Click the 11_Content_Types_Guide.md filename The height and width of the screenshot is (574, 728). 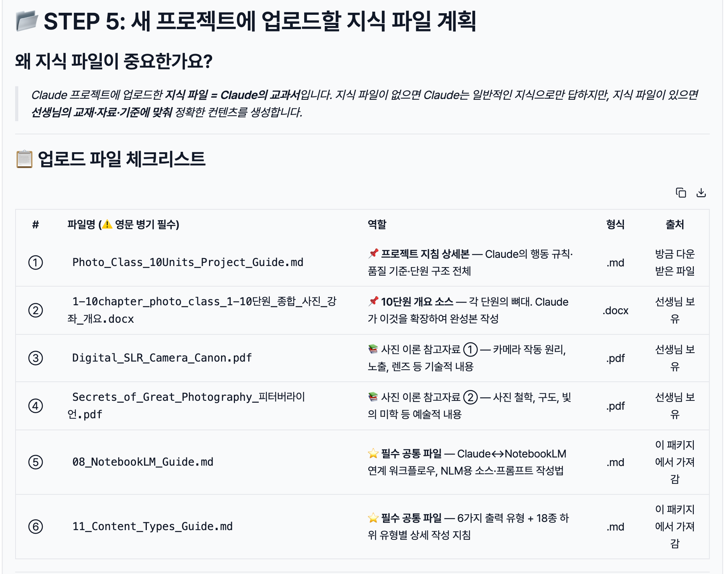[152, 527]
